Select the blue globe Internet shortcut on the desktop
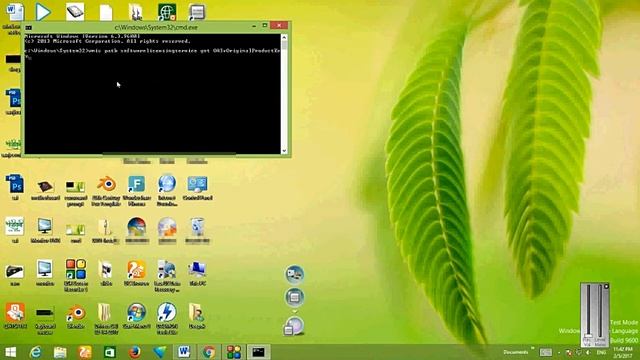Image resolution: width=640 pixels, height=360 pixels. [x=167, y=190]
